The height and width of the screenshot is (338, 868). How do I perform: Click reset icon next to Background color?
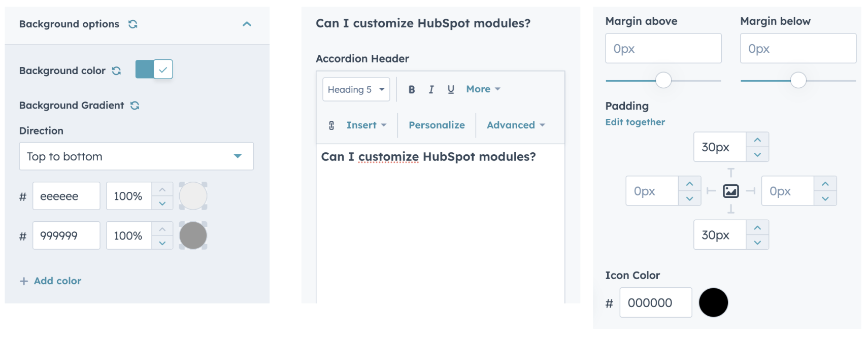pyautogui.click(x=117, y=71)
